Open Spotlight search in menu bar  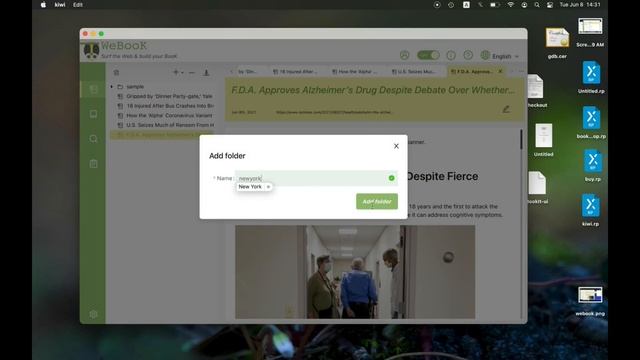[x=537, y=5]
